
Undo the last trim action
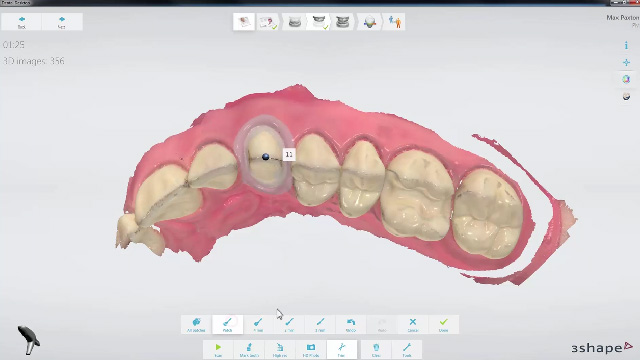(x=351, y=324)
